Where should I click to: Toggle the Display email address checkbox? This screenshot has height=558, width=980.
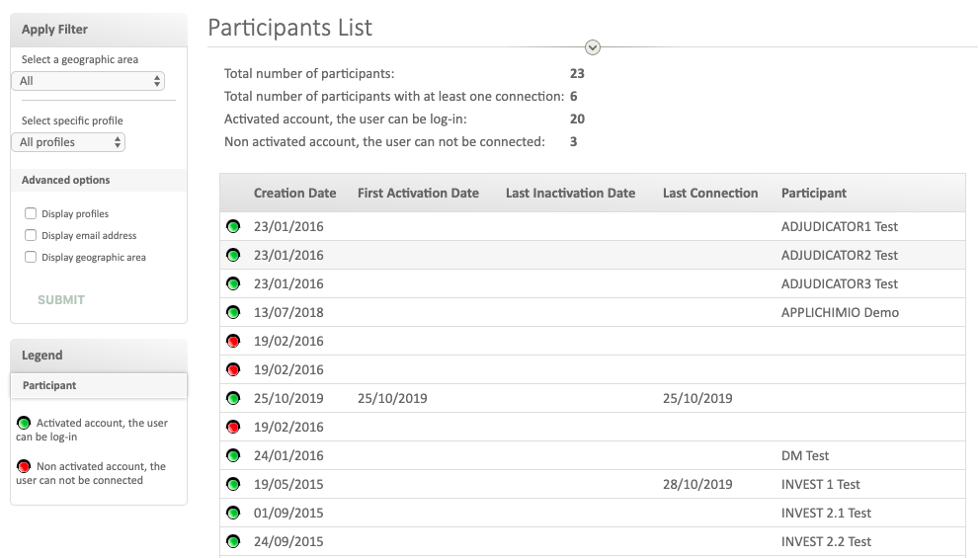click(x=31, y=235)
